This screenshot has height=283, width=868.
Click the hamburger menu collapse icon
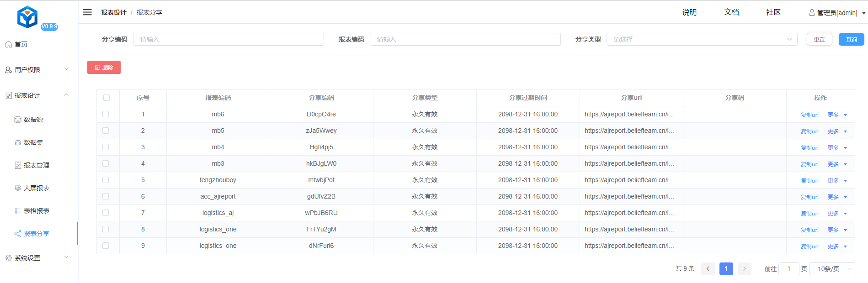[87, 12]
